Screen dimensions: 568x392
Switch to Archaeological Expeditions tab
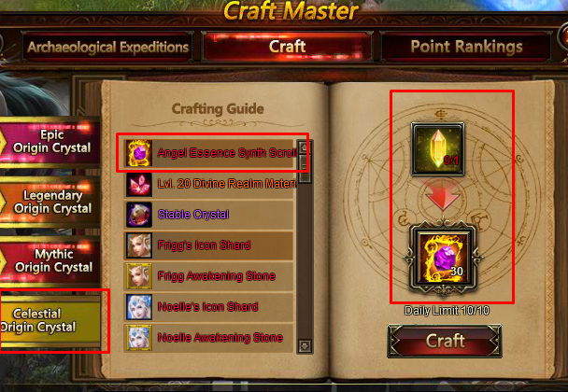(107, 47)
